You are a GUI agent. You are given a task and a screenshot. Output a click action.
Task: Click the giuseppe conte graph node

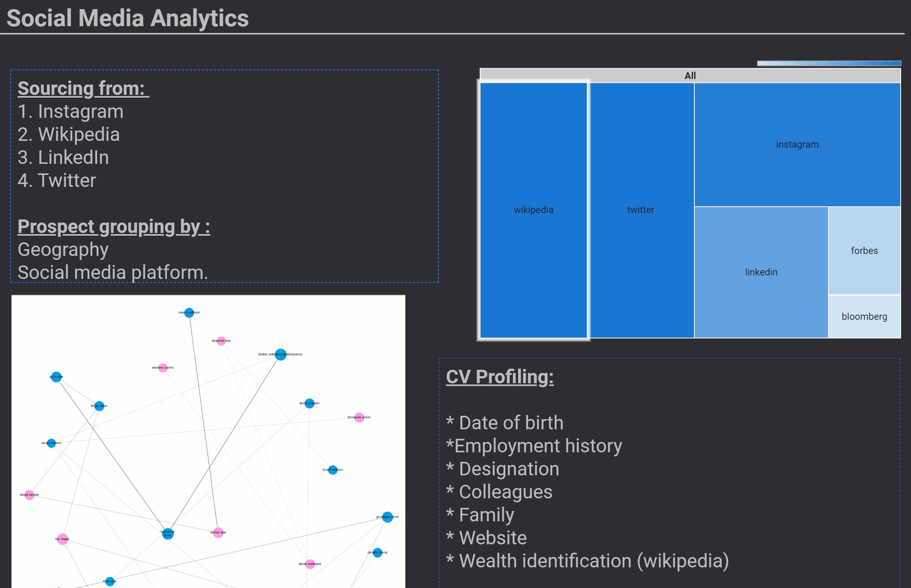coord(388,517)
